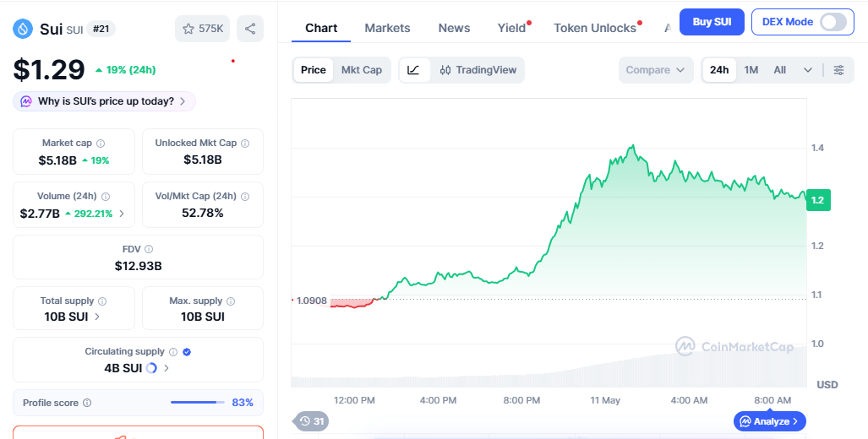Click the 52.78% Vol/Mkt Cap value
868x439 pixels.
pos(203,213)
